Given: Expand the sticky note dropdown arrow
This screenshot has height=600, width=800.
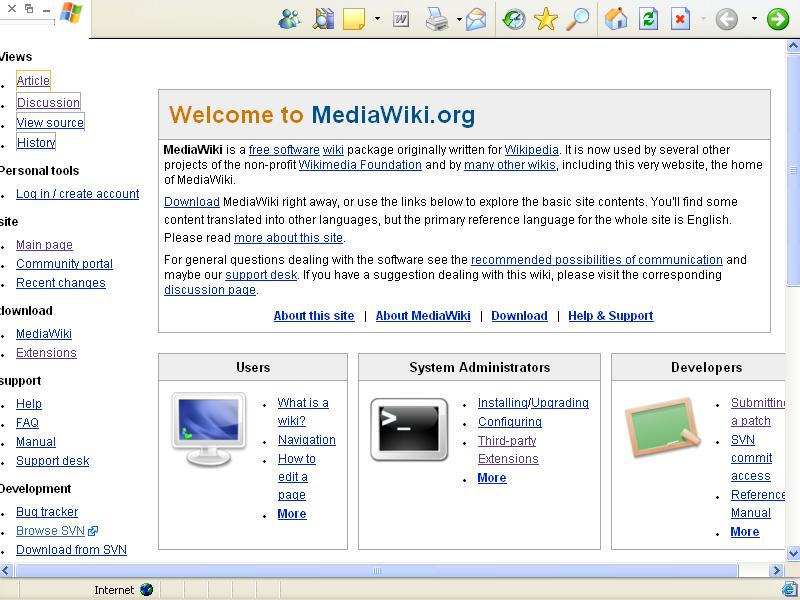Looking at the screenshot, I should 377,19.
